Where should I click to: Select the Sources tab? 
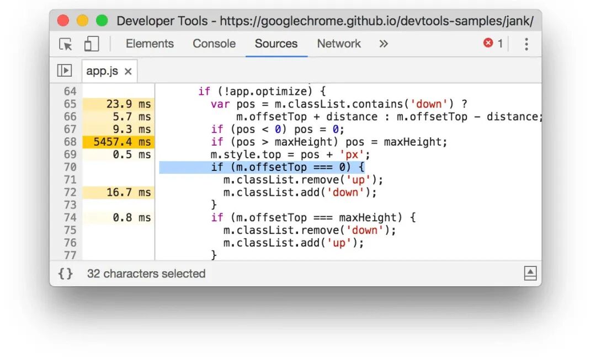tap(276, 44)
